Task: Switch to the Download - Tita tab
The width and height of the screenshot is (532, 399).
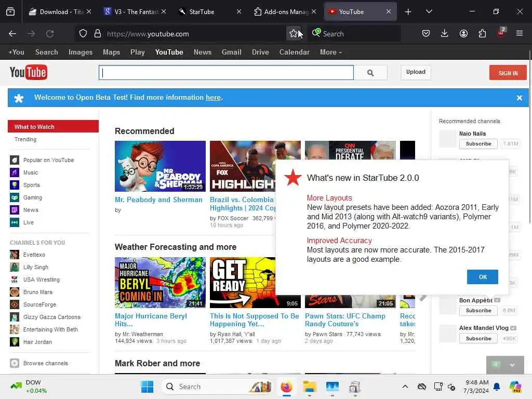Action: [60, 12]
